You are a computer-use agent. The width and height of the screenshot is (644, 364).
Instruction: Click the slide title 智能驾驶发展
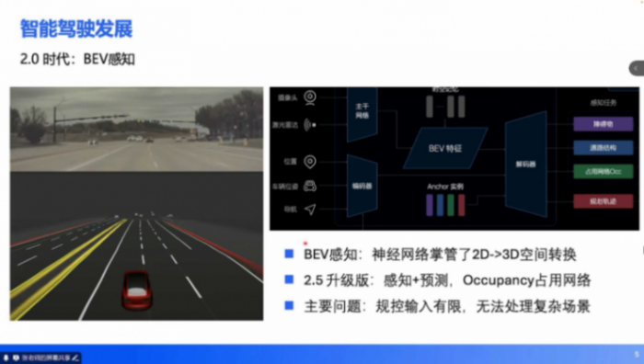coord(76,28)
